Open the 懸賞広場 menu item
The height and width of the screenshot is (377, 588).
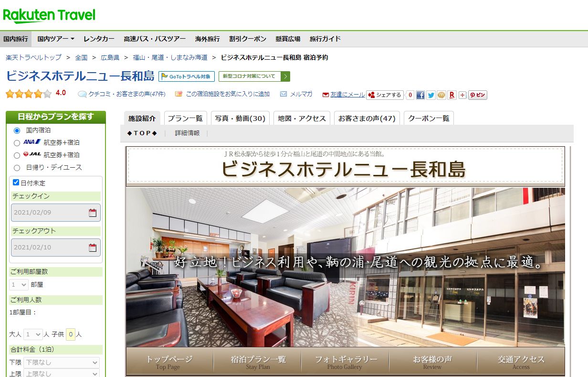pyautogui.click(x=288, y=39)
